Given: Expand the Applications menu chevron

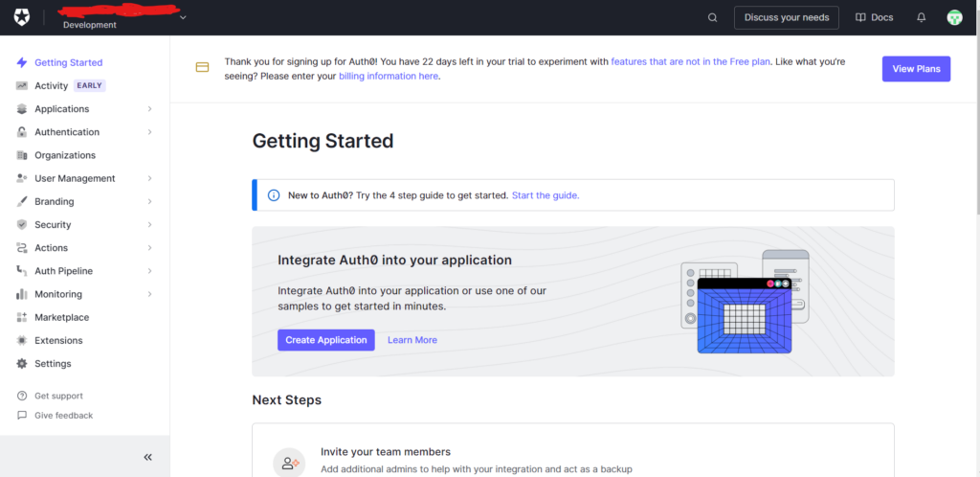Looking at the screenshot, I should [x=150, y=109].
